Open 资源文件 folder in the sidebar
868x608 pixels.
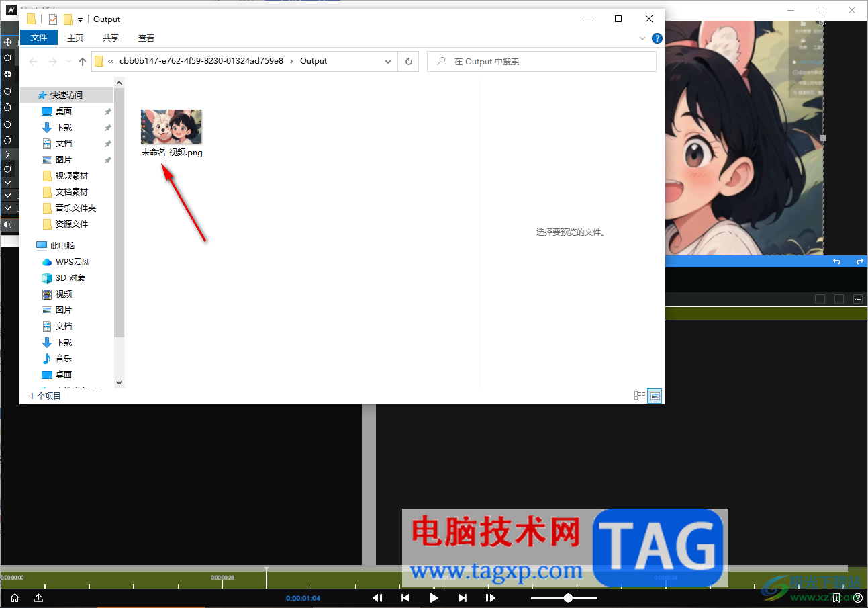pos(72,224)
